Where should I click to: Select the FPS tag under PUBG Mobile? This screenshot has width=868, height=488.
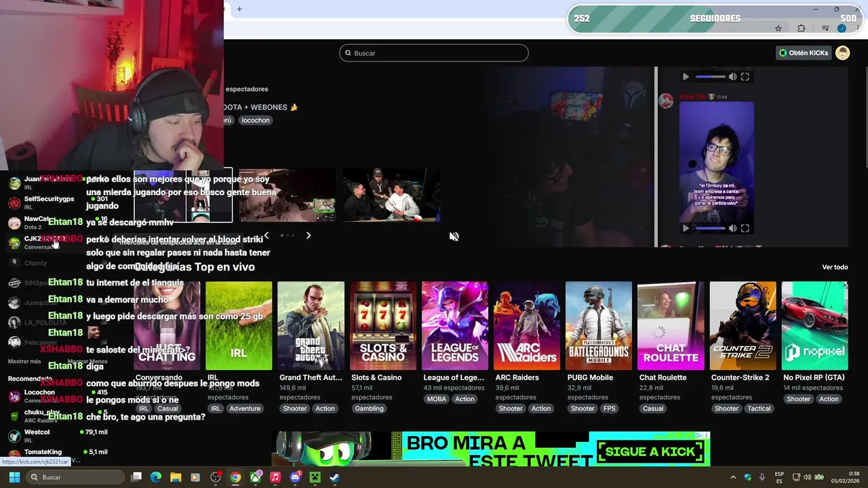click(610, 409)
